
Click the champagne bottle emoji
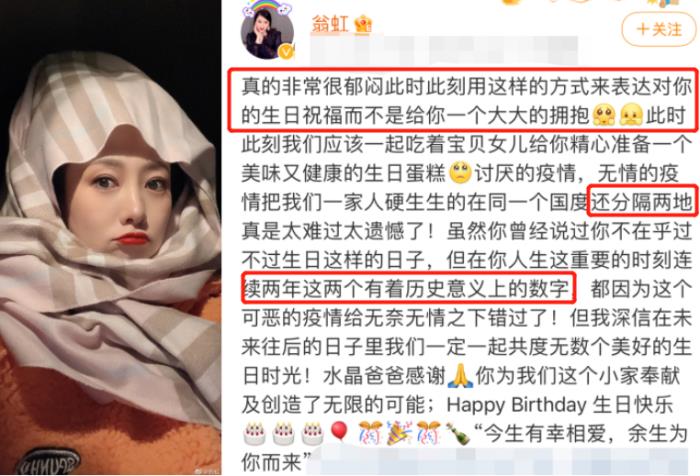click(x=457, y=433)
